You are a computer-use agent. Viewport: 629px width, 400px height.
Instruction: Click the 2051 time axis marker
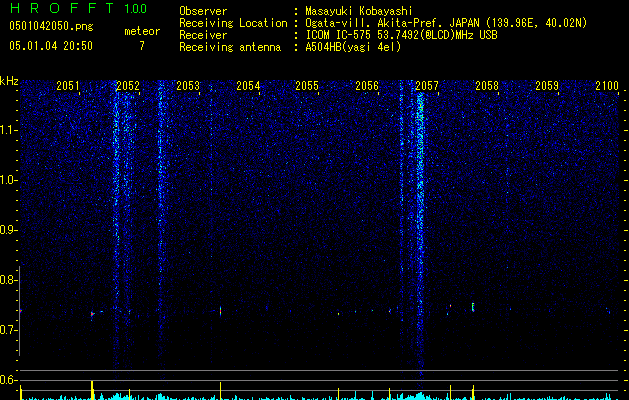click(68, 86)
